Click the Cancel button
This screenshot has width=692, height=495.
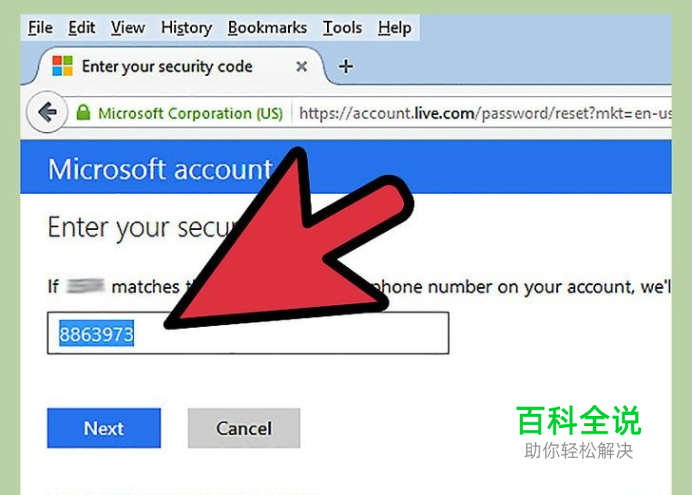pos(244,428)
